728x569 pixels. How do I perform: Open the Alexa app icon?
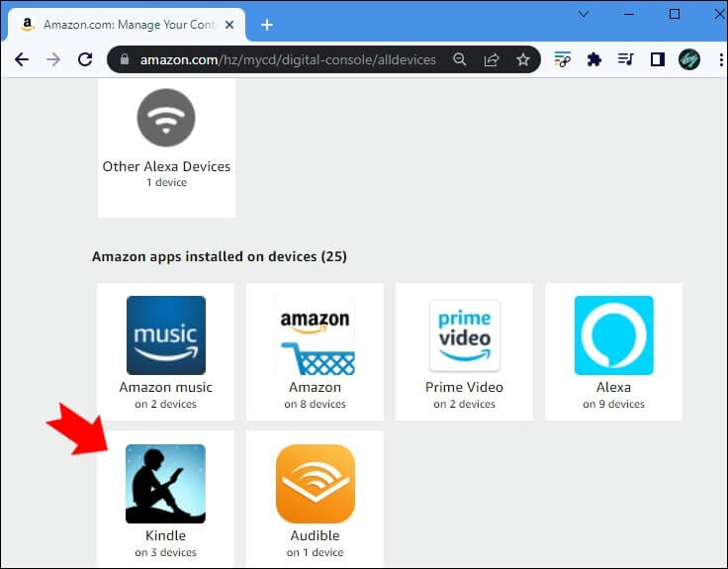614,335
